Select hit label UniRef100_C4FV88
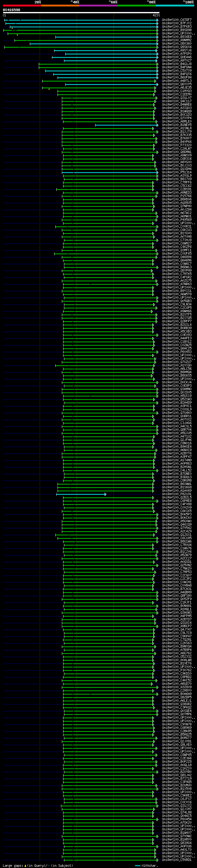The image size is (197, 868). tap(177, 504)
